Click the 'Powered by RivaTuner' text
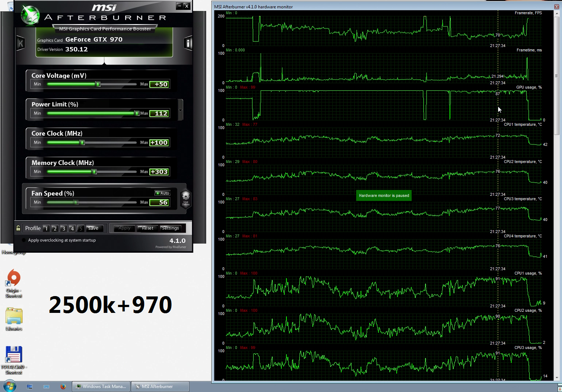This screenshot has height=392, width=562. 171,247
